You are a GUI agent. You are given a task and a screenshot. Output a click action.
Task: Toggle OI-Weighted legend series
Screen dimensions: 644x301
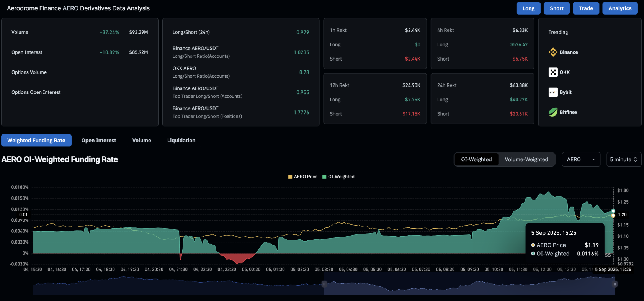338,177
